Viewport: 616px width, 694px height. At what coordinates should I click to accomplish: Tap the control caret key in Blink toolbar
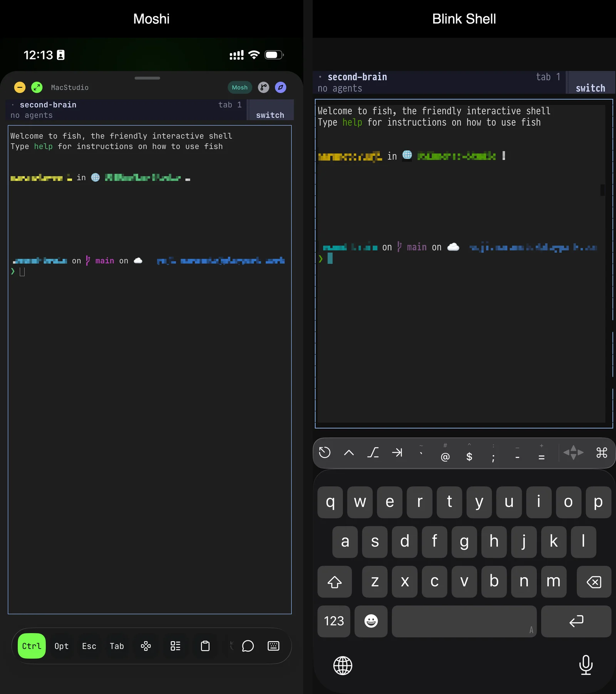[349, 453]
